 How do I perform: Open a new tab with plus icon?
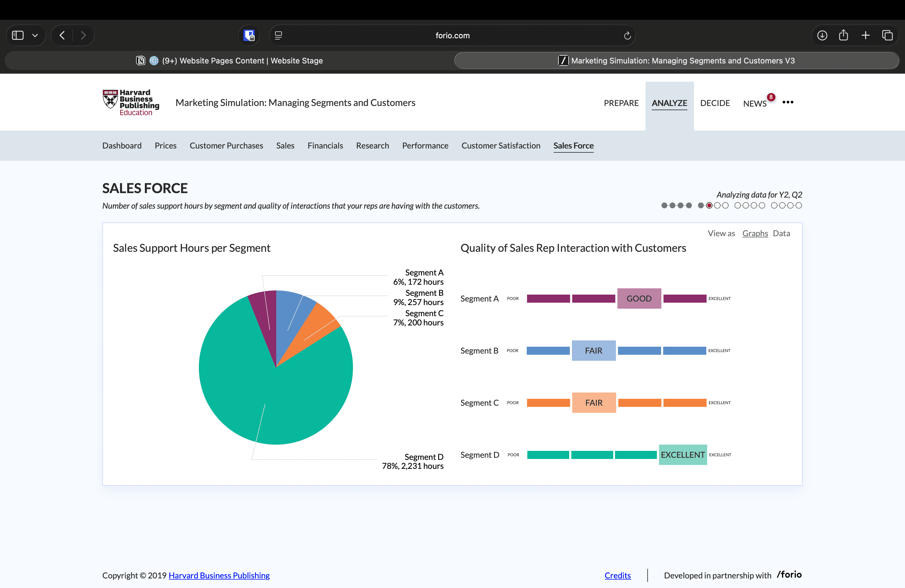(865, 35)
